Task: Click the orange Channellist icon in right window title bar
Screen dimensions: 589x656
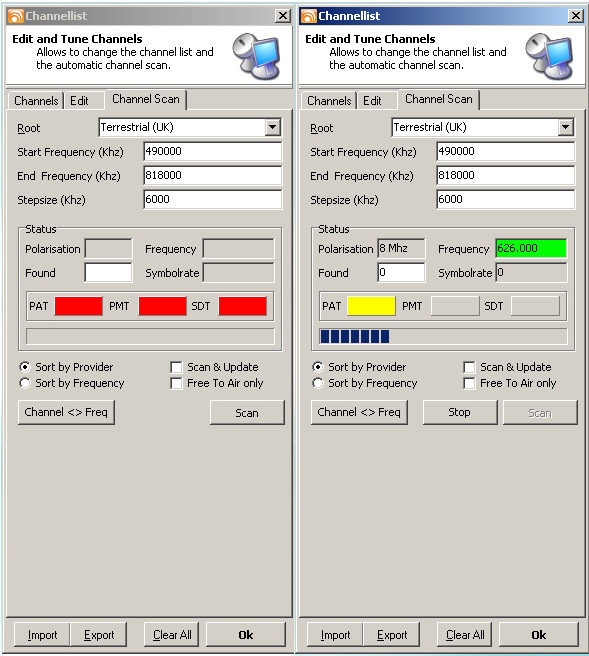Action: tap(309, 16)
